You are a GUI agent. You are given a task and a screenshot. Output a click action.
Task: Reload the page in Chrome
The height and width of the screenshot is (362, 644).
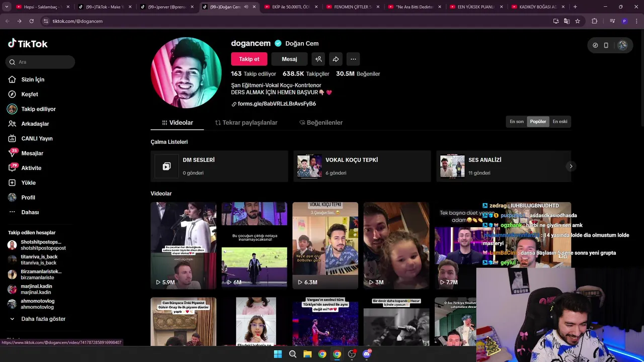tap(31, 21)
